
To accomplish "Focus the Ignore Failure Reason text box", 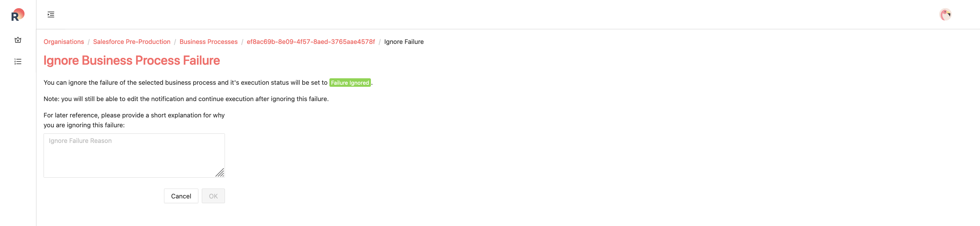I will [x=134, y=155].
